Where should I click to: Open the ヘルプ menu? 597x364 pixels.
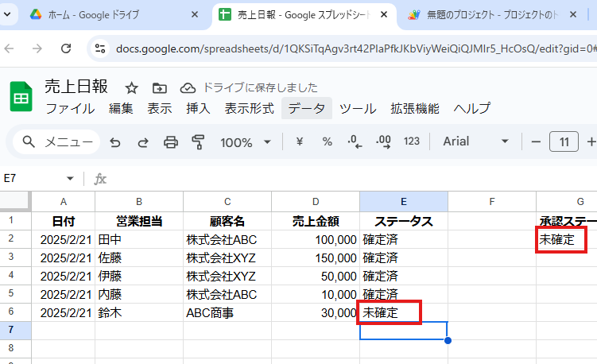coord(471,109)
